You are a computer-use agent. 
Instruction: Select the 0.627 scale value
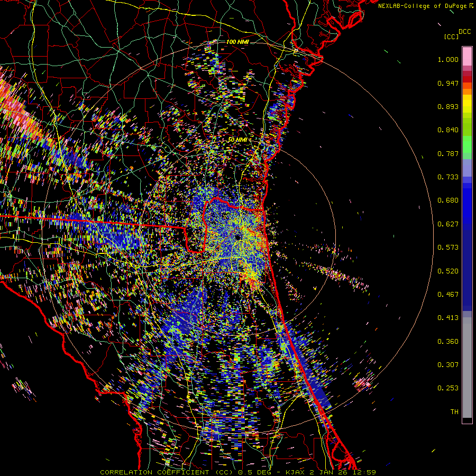point(448,224)
